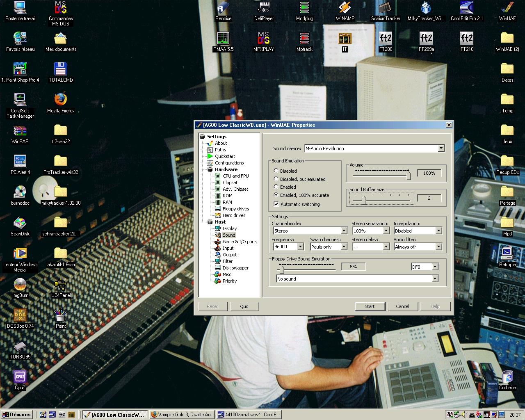Open the Commandes MS-DOS desktop shortcut
This screenshot has height=420, width=525.
click(61, 14)
